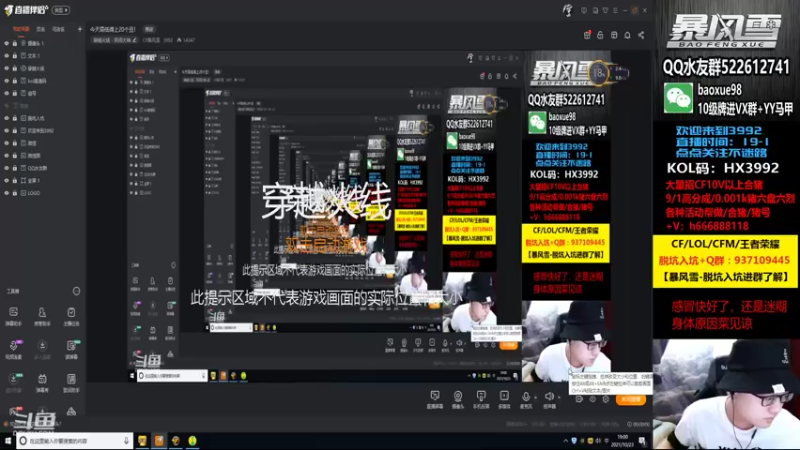Click the microphone icon in taskbar search
The height and width of the screenshot is (450, 800).
click(x=126, y=440)
